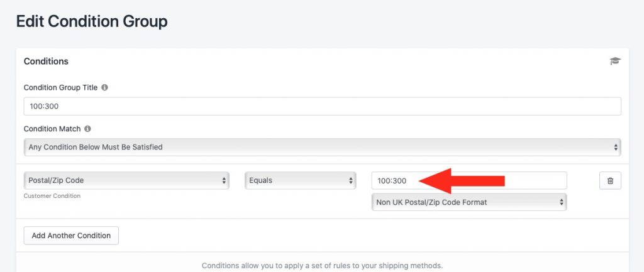Click the graduation cap help icon

(615, 61)
